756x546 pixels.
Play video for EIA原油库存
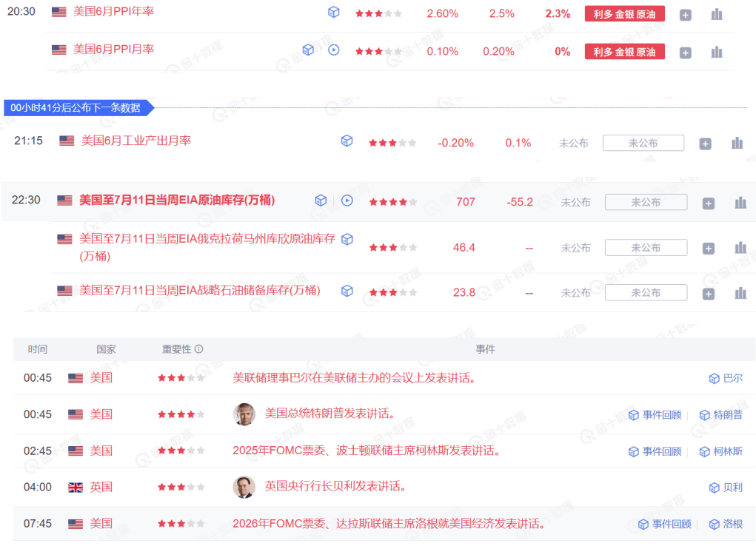[347, 200]
